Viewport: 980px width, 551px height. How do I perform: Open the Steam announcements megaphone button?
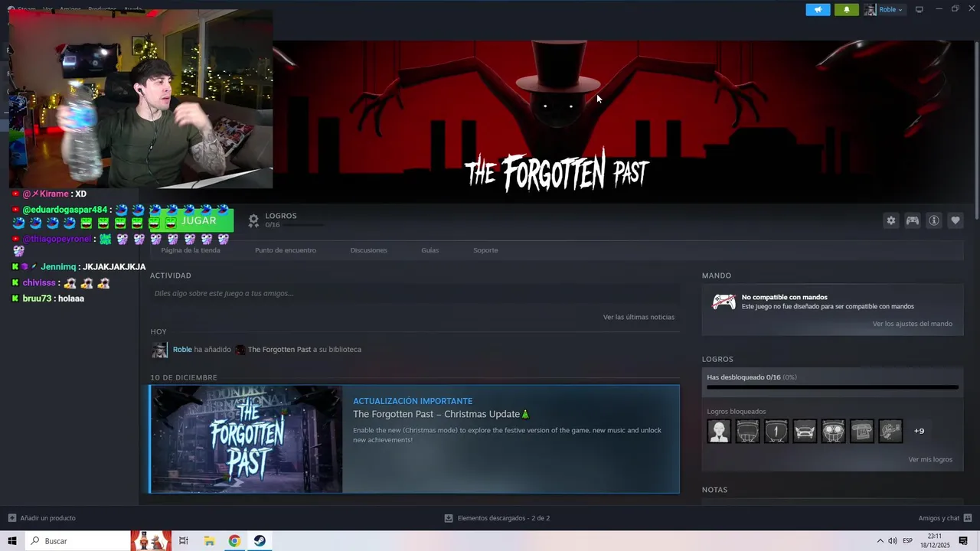tap(818, 9)
